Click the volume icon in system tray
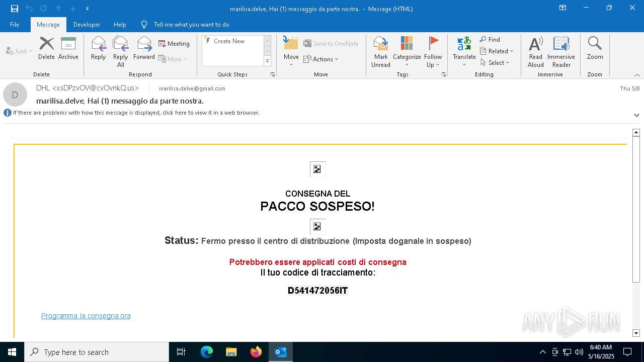This screenshot has width=644, height=362. (x=579, y=352)
